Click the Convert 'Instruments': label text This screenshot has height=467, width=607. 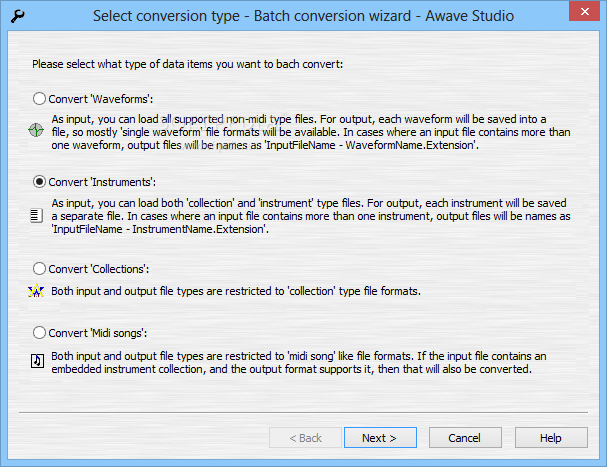pos(102,182)
